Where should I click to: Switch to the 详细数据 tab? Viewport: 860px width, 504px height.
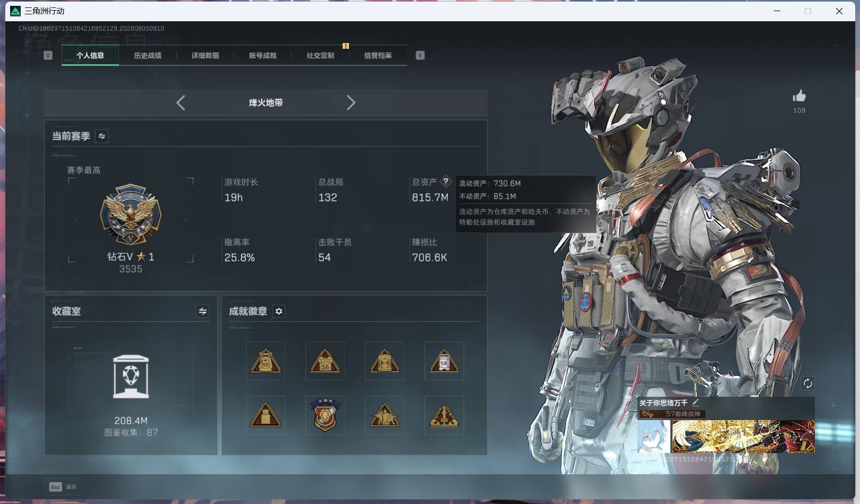point(205,55)
